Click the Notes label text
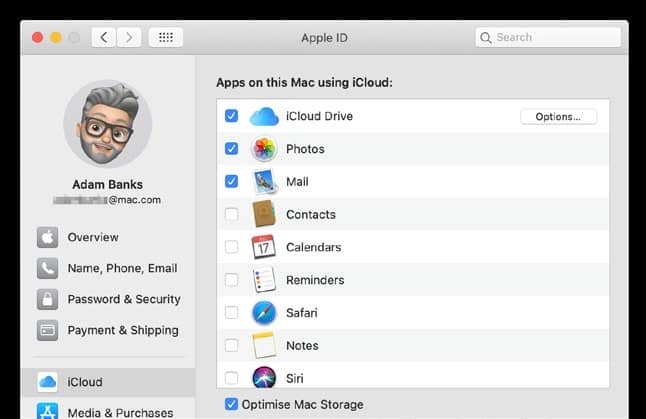Image resolution: width=646 pixels, height=419 pixels. [302, 346]
